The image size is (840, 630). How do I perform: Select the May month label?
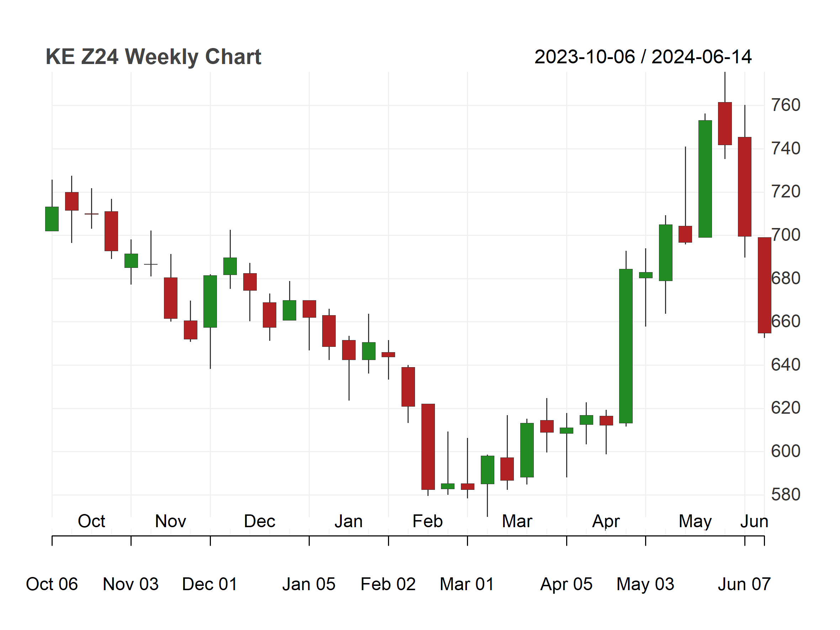[x=695, y=522]
